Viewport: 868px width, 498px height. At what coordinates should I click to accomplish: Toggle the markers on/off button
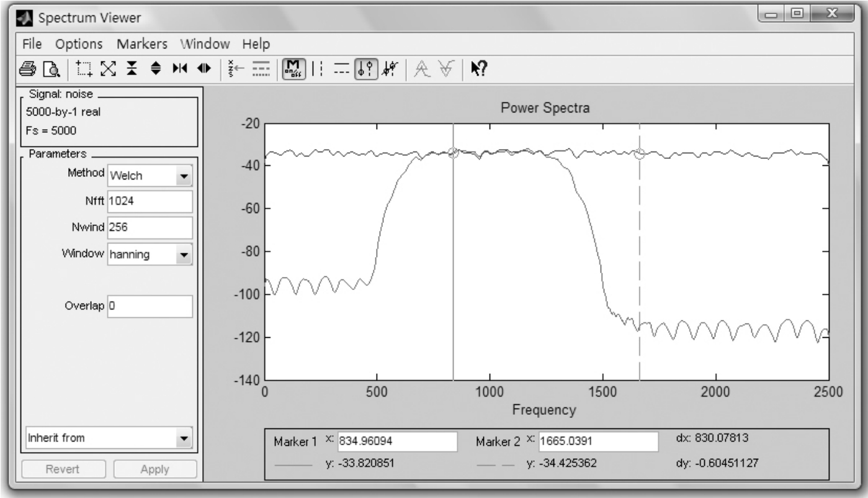[293, 68]
